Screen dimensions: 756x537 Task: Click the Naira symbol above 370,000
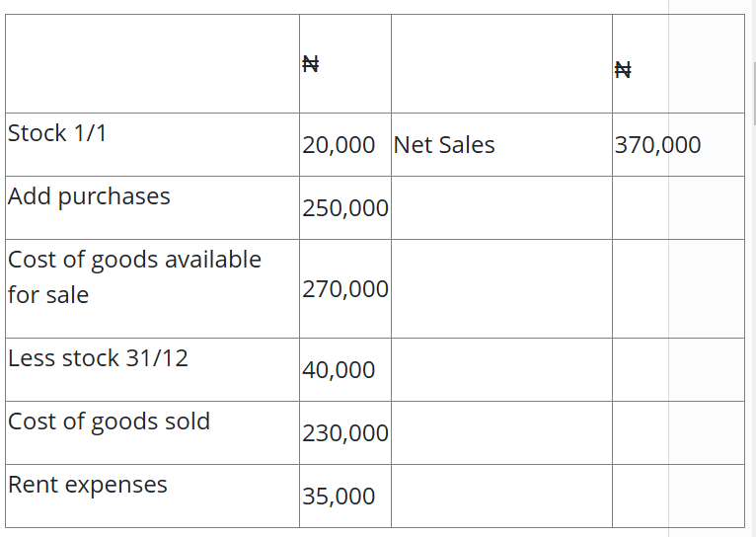click(x=622, y=69)
